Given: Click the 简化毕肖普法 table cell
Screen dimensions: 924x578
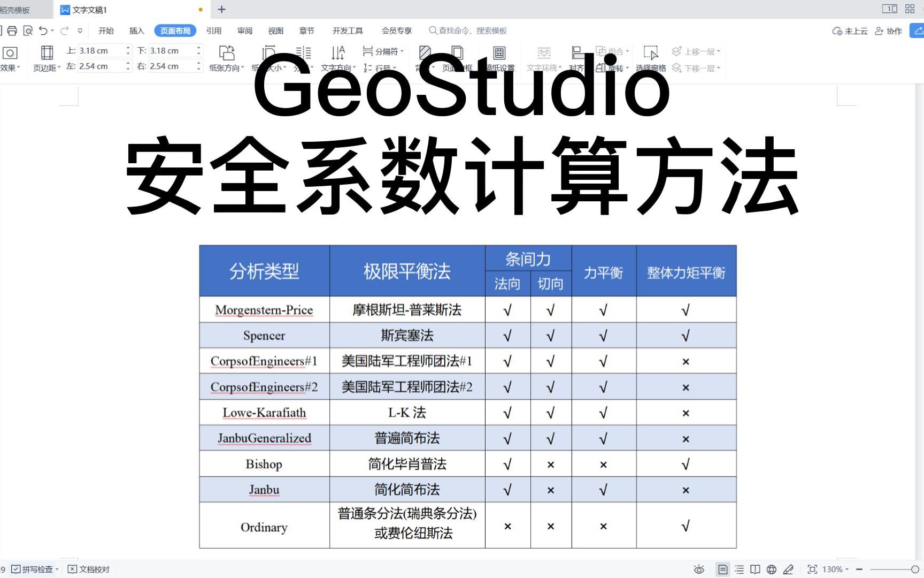Looking at the screenshot, I should coord(407,464).
